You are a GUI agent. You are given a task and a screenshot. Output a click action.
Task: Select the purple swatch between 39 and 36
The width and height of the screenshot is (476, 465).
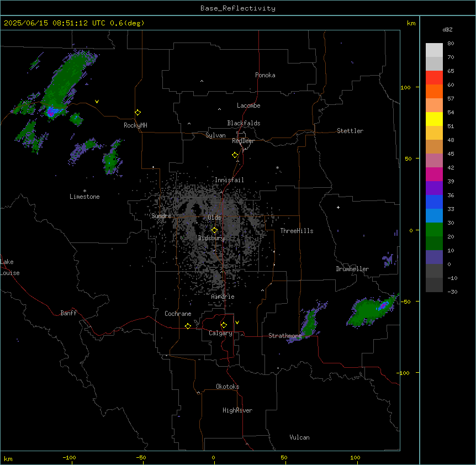click(434, 188)
